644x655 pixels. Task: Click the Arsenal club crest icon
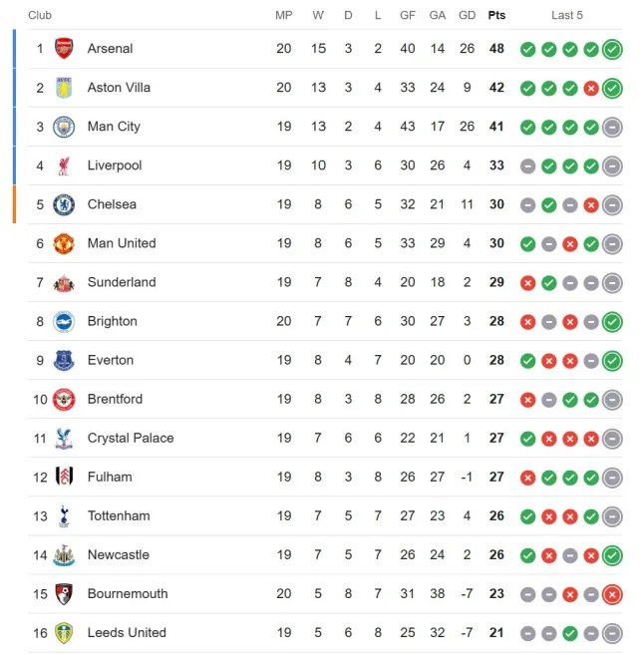pyautogui.click(x=64, y=49)
